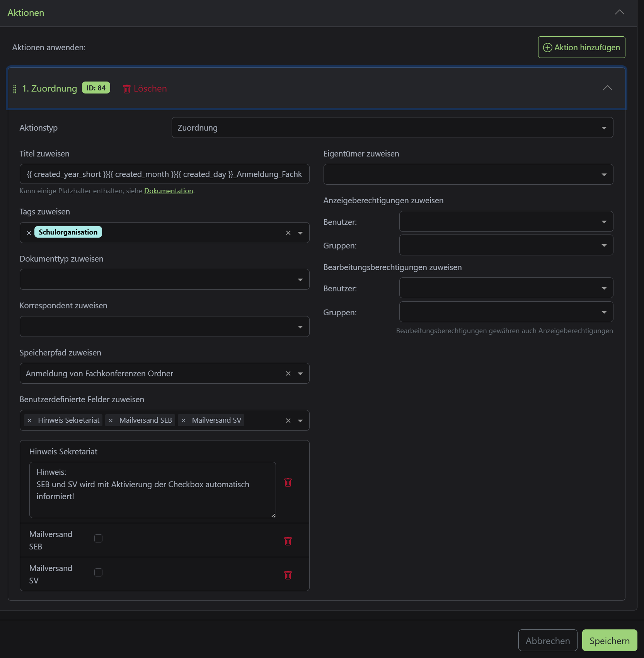Screen dimensions: 644x658
Task: Delete the Hinweis Sekretariat field via trash icon
Action: pyautogui.click(x=288, y=482)
